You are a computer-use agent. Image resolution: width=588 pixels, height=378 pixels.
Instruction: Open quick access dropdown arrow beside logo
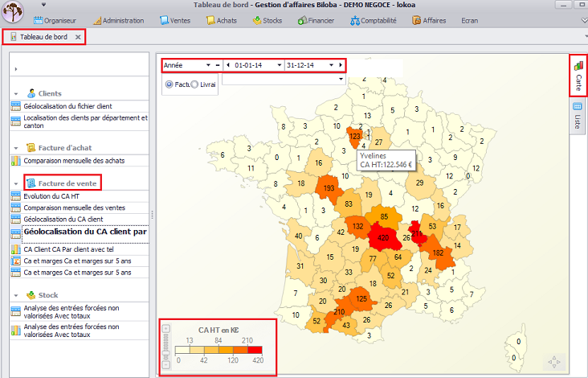pyautogui.click(x=43, y=5)
